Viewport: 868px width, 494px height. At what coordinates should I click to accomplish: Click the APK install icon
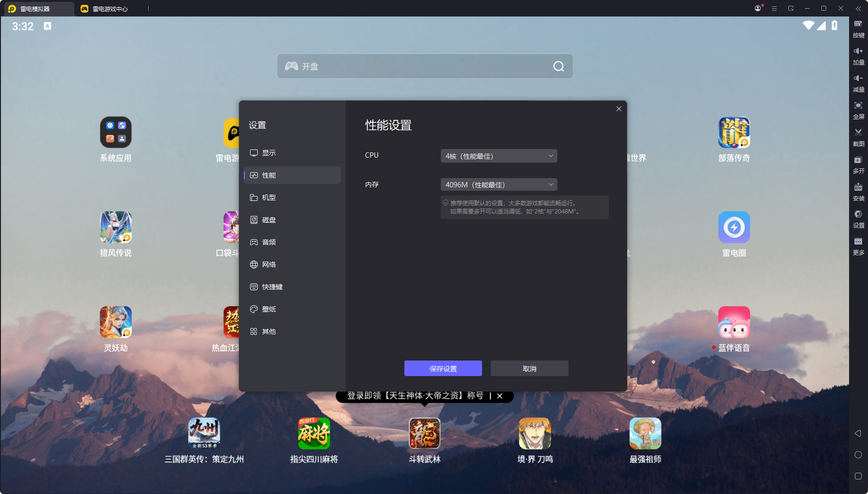[858, 187]
